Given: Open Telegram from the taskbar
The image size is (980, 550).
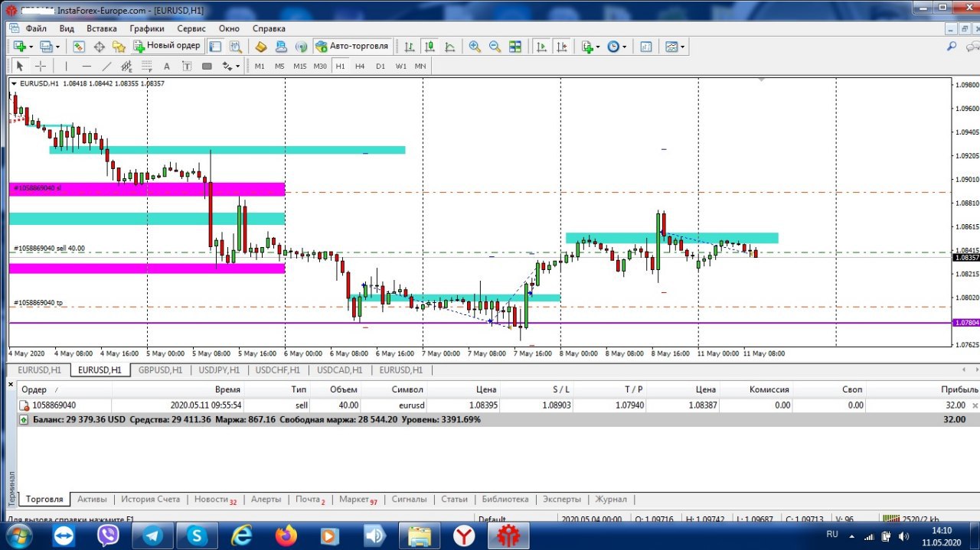Looking at the screenshot, I should pos(152,535).
